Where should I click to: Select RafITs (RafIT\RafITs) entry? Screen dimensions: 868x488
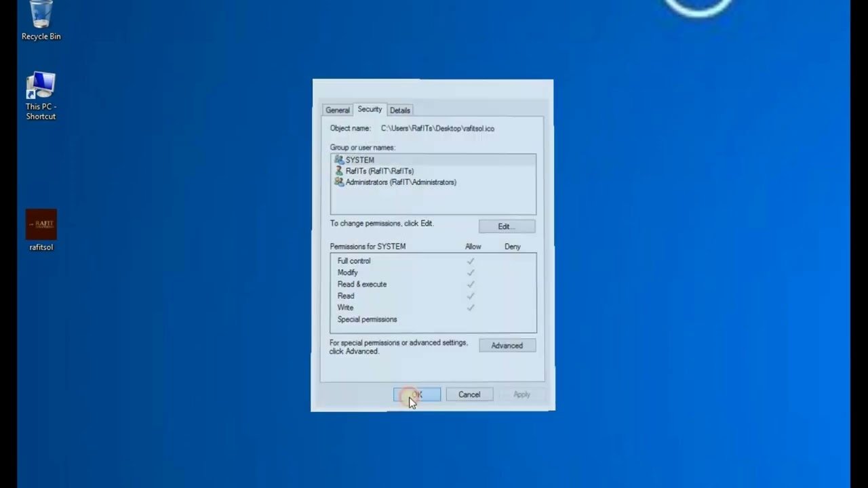click(433, 171)
